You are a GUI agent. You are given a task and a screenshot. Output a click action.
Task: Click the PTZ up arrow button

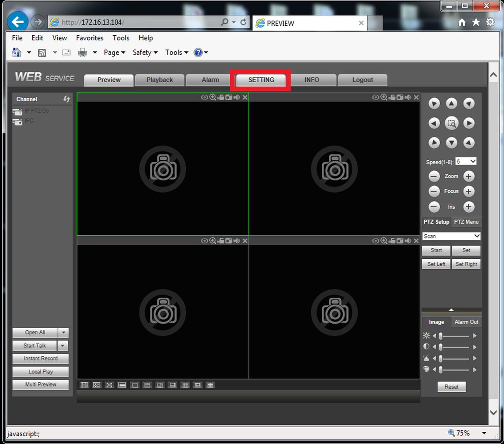[x=451, y=103]
